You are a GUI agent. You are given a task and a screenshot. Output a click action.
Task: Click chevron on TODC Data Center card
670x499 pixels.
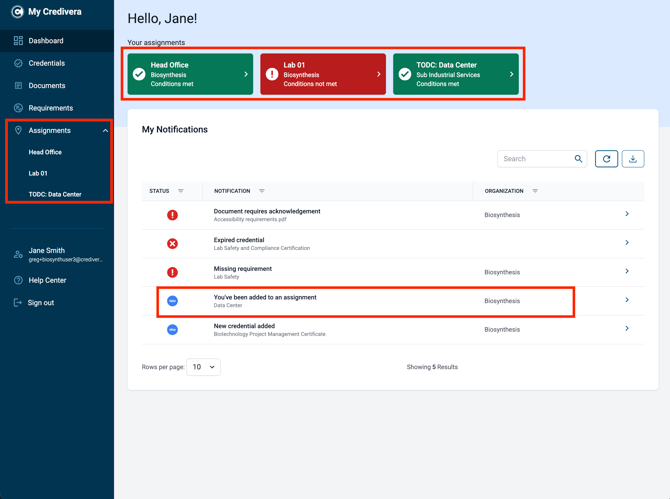pyautogui.click(x=511, y=74)
